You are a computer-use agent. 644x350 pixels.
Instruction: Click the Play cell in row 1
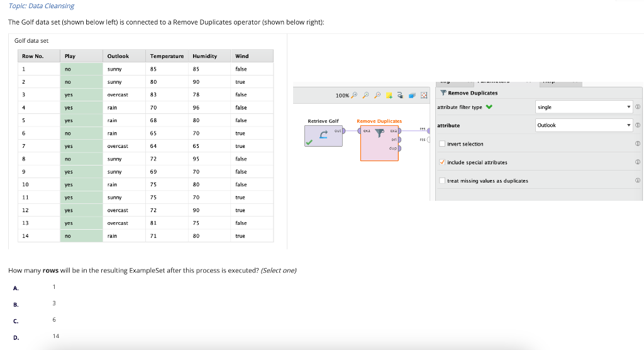coord(81,69)
